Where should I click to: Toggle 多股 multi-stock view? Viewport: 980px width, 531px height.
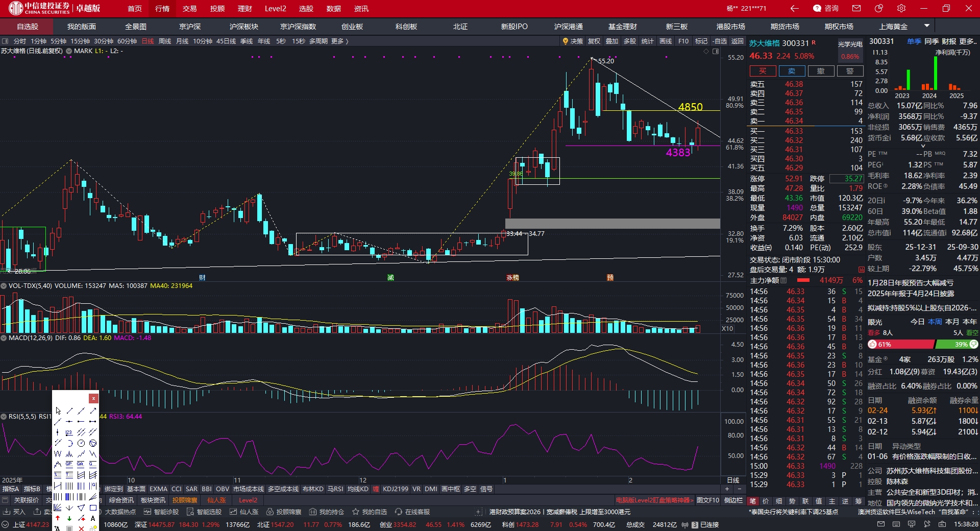click(630, 41)
